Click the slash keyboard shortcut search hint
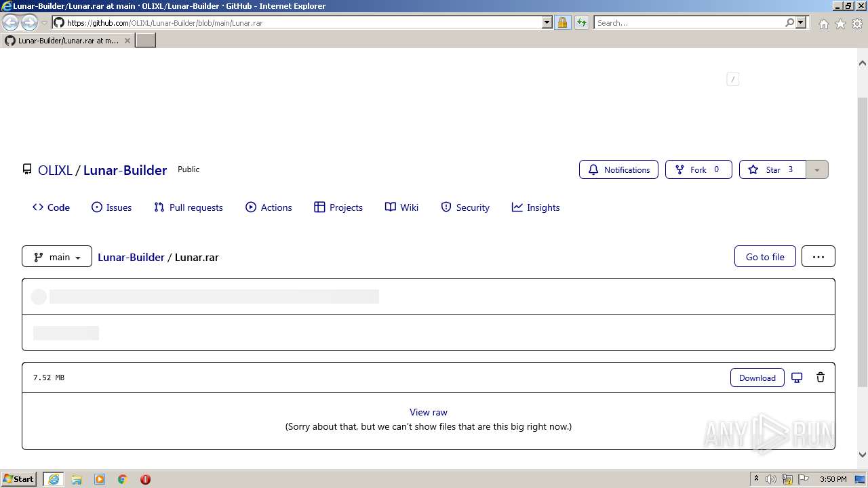Screen dimensions: 868x488 pyautogui.click(x=732, y=79)
